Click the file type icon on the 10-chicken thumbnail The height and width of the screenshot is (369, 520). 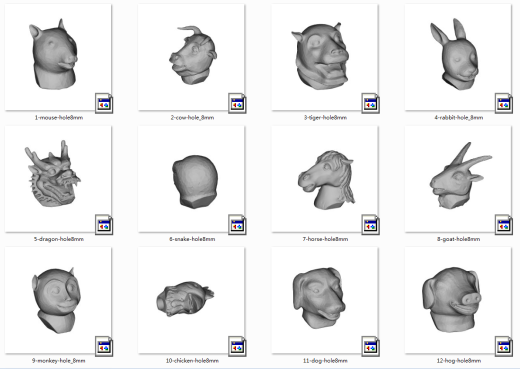237,346
